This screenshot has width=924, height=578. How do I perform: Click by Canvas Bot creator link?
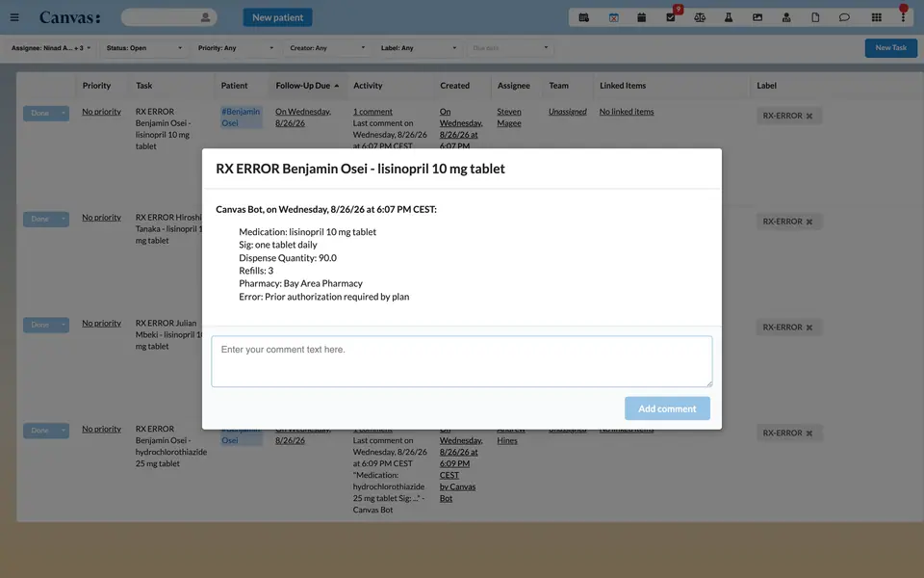457,492
